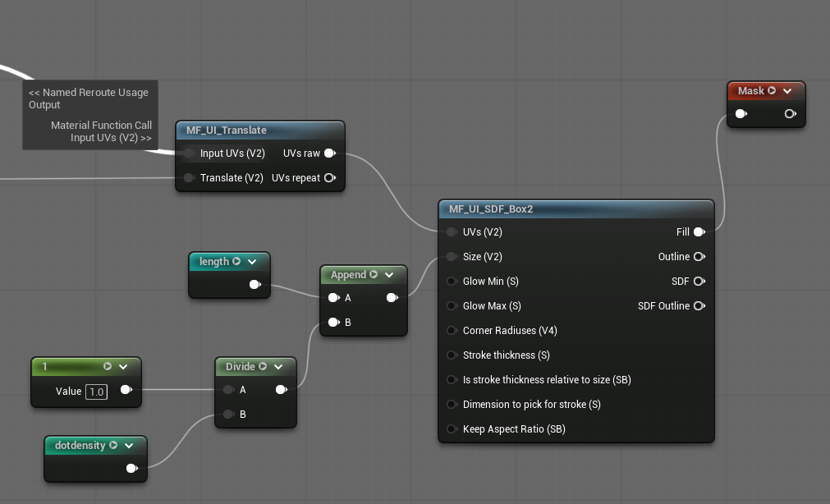Viewport: 830px width, 504px height.
Task: Click the Glow Min (S) input pin
Action: click(452, 282)
